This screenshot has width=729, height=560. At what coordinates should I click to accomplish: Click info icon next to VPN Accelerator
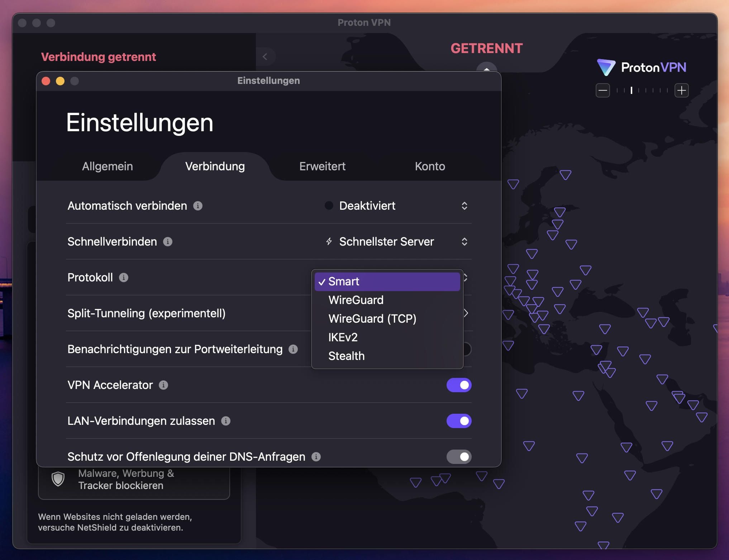[163, 385]
